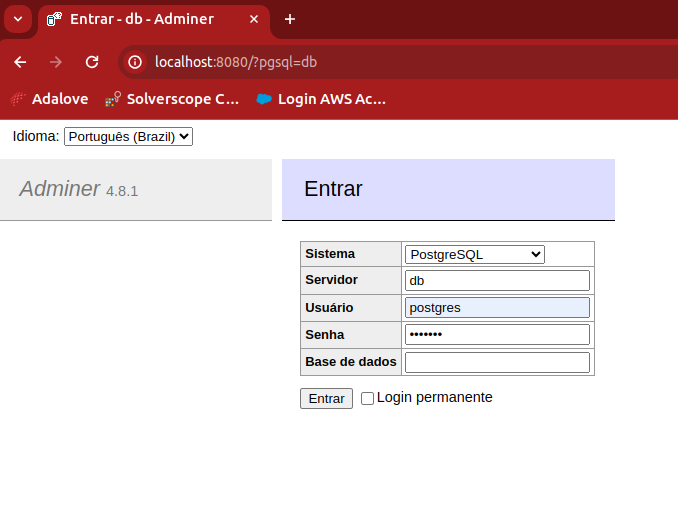
Task: Open a new browser tab
Action: click(290, 19)
